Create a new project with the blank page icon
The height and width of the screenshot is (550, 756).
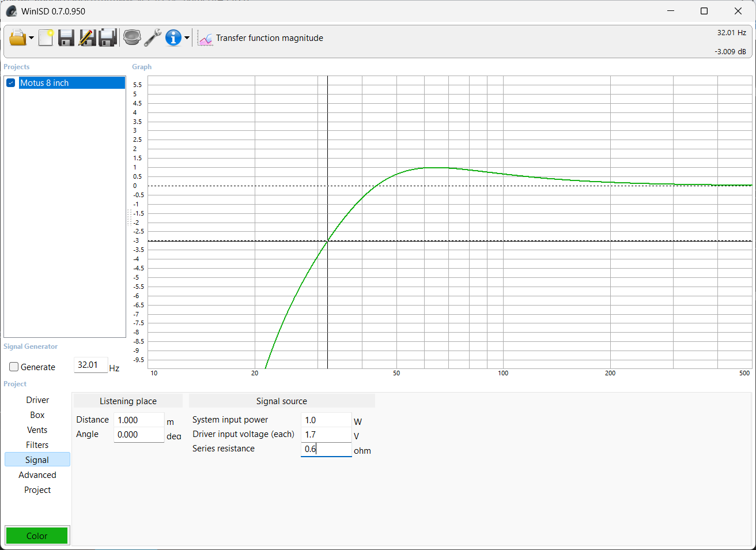click(46, 38)
